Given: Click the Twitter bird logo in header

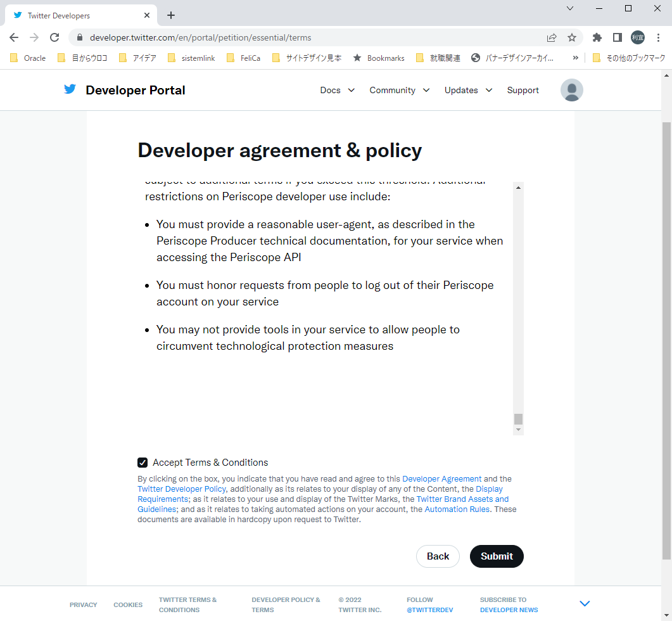Looking at the screenshot, I should point(70,89).
